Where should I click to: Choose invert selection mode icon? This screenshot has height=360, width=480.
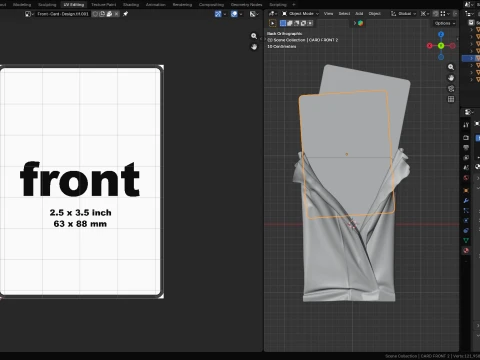click(303, 23)
